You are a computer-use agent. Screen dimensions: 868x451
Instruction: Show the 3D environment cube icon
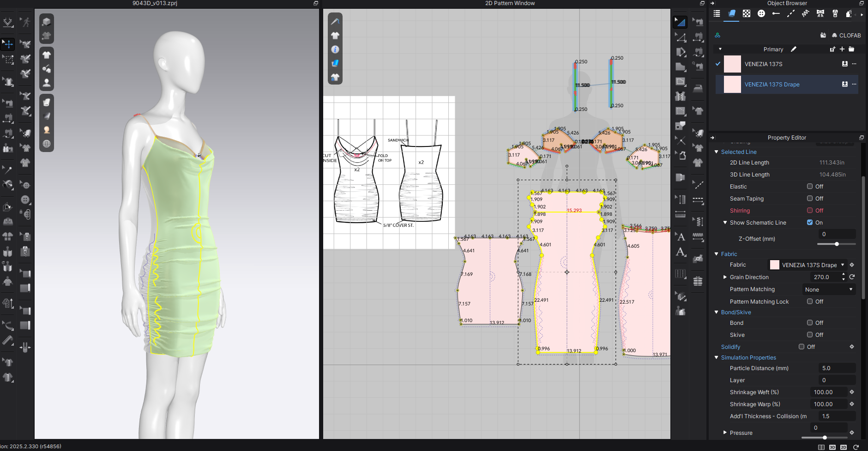tap(47, 22)
